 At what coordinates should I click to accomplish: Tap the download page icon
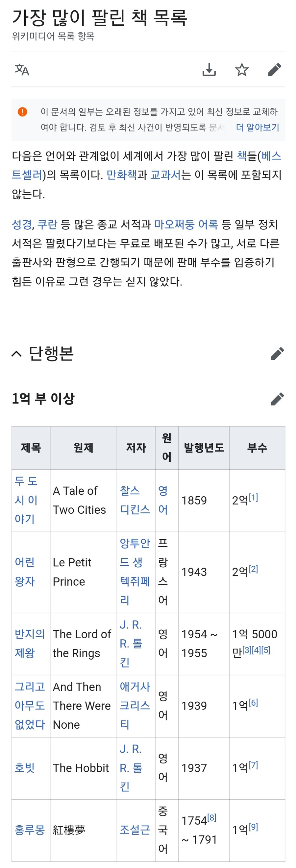click(x=209, y=70)
